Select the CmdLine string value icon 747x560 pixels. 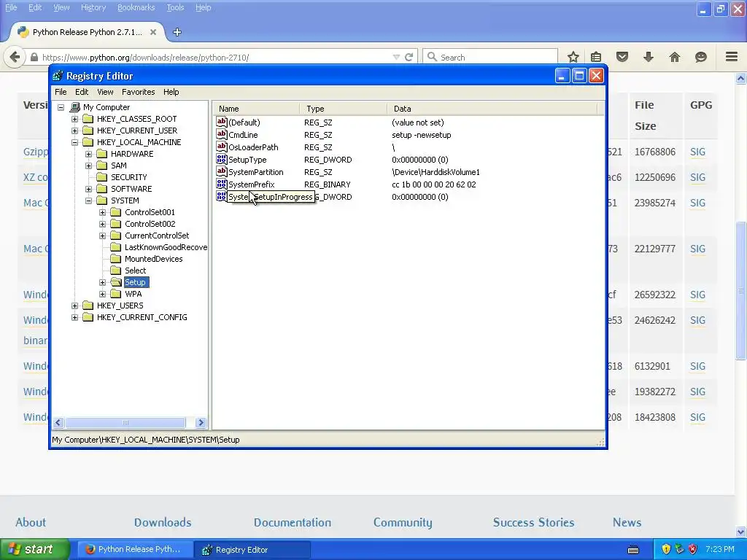222,134
